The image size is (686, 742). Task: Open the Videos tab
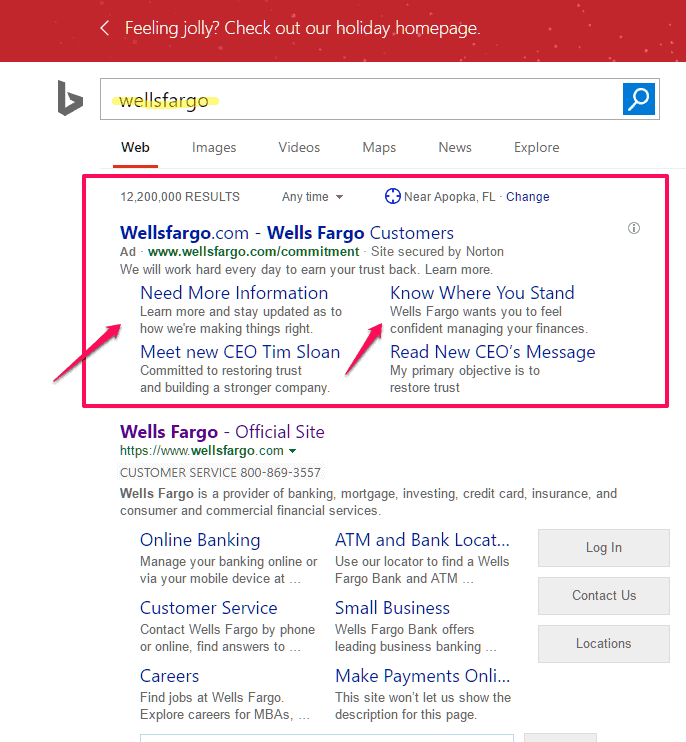click(299, 147)
